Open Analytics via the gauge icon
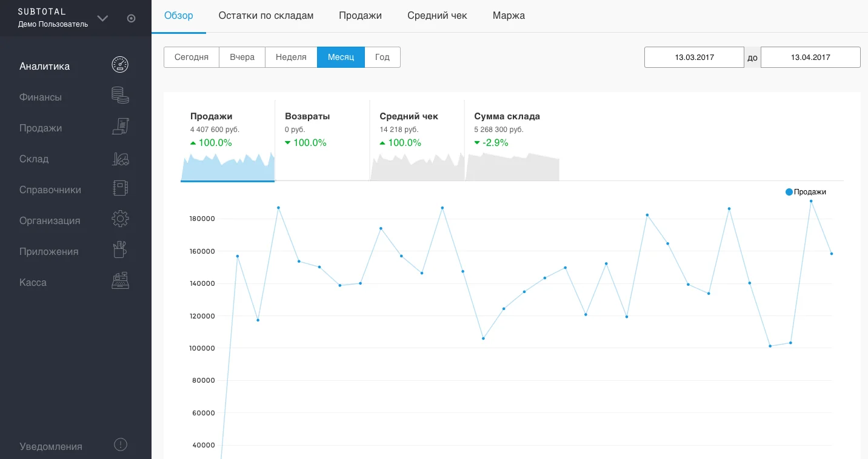The width and height of the screenshot is (868, 459). pos(120,65)
